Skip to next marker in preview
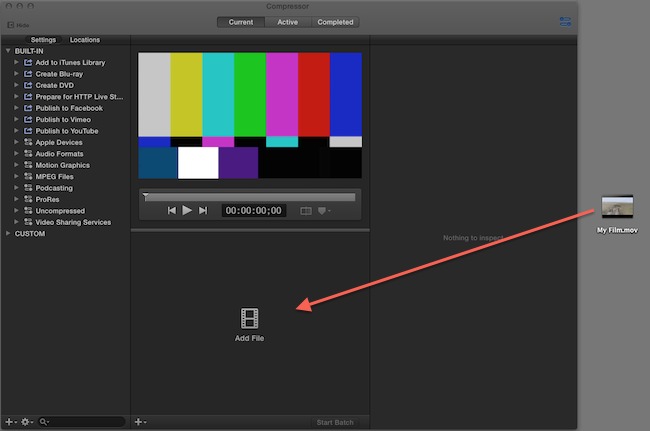 (x=203, y=211)
